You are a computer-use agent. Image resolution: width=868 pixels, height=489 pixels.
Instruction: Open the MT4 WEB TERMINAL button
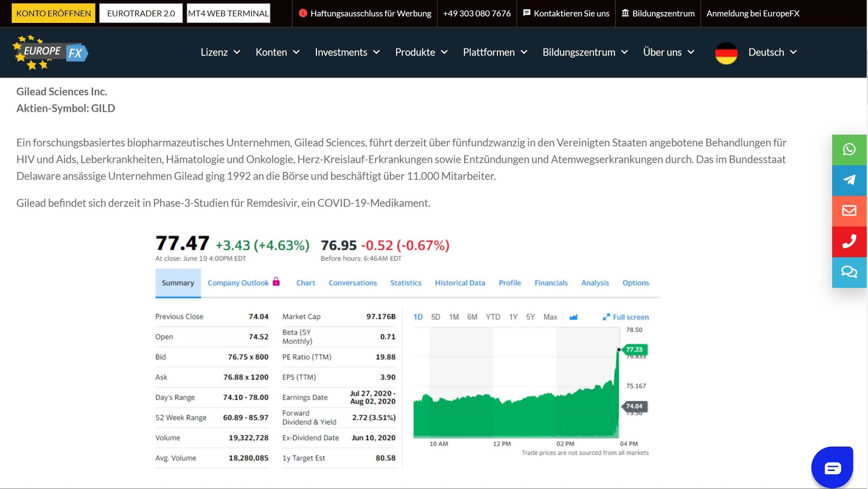228,13
